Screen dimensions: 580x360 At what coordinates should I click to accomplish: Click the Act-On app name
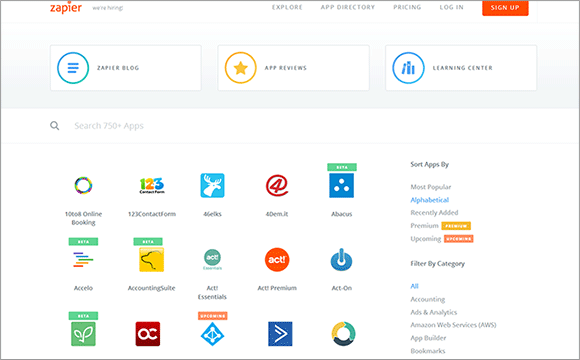(341, 288)
